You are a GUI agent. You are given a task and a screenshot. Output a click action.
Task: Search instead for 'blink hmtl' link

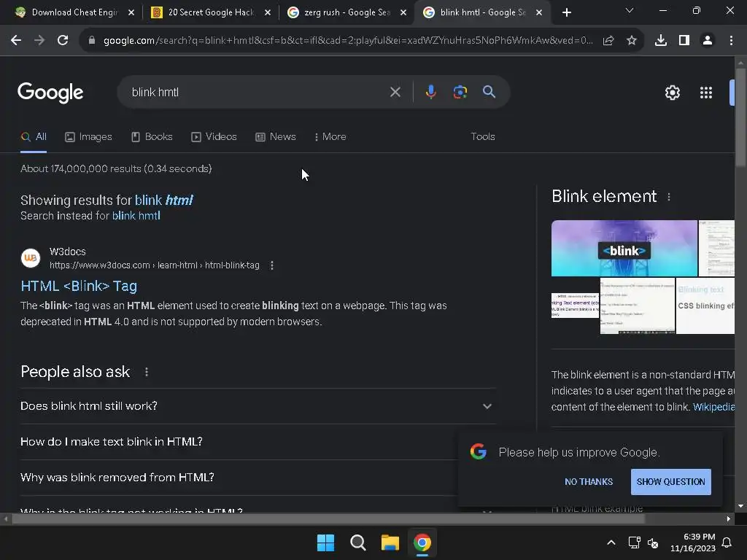coord(136,216)
